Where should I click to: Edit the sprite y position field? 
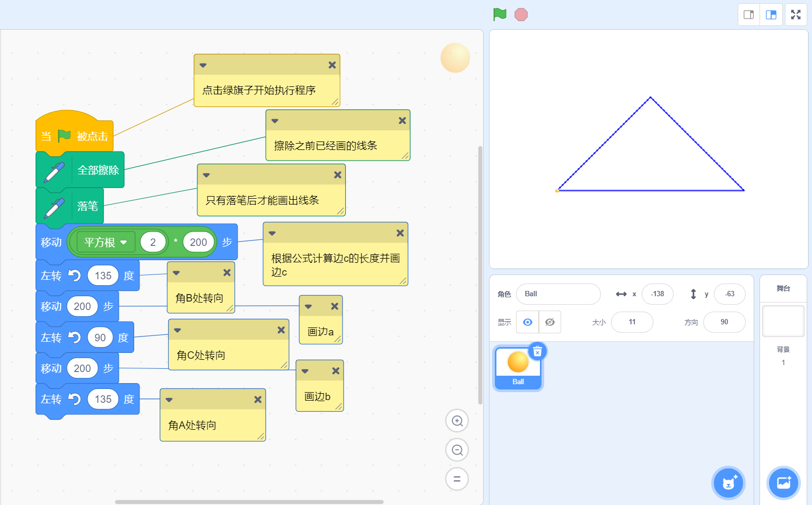(730, 294)
